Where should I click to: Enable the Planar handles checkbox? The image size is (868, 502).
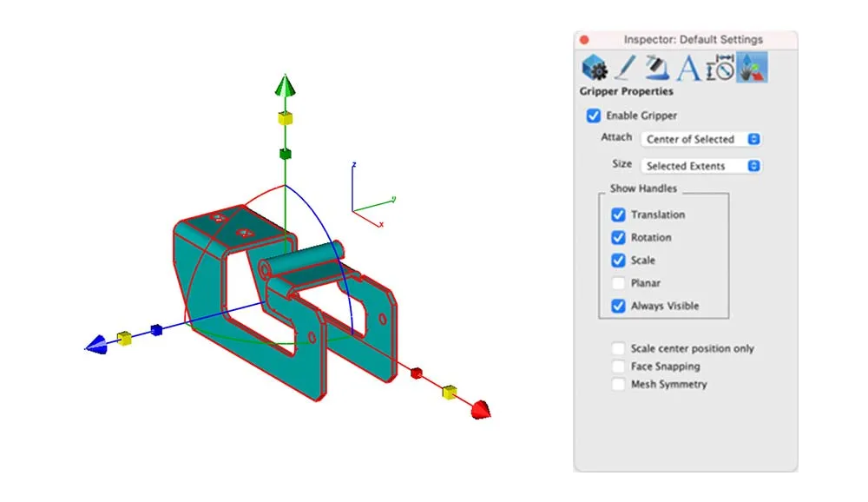point(618,283)
